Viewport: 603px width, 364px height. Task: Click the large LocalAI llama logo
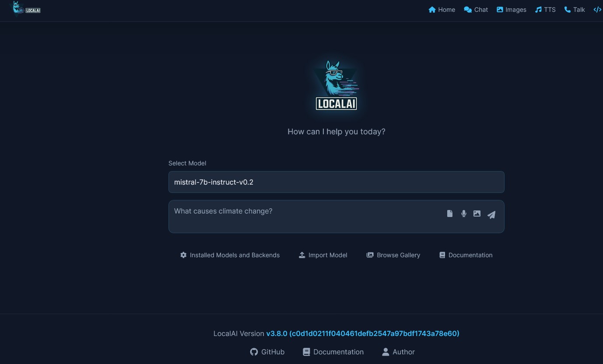coord(336,85)
